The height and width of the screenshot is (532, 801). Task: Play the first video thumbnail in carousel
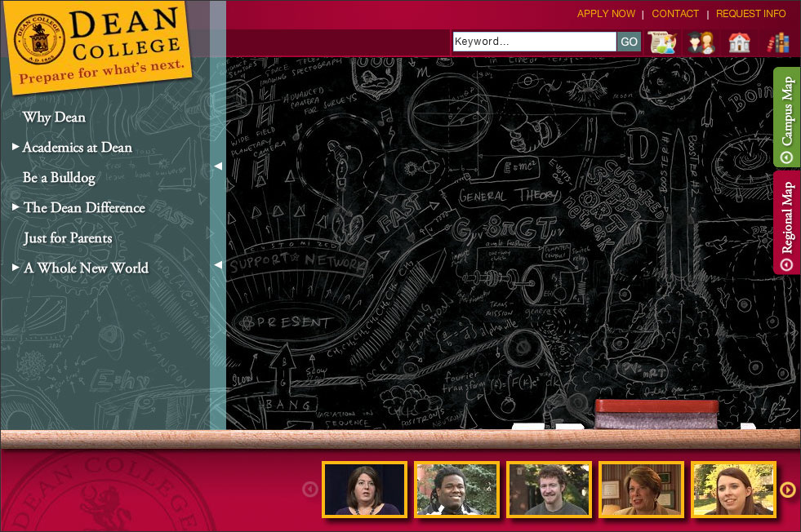click(x=363, y=490)
